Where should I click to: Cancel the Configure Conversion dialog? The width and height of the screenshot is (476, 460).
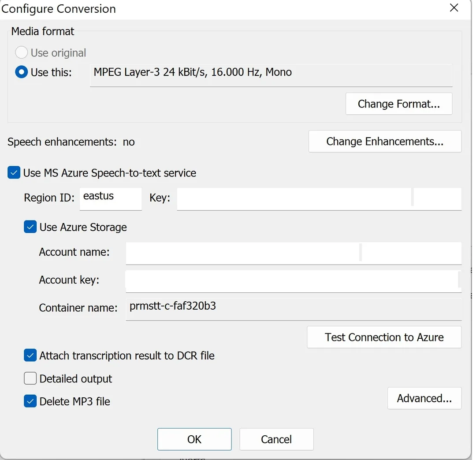pyautogui.click(x=276, y=439)
